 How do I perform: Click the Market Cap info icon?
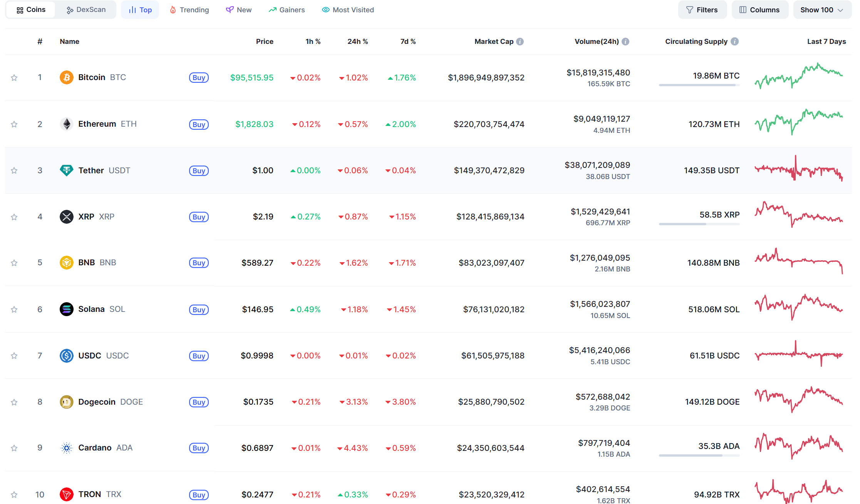point(520,42)
